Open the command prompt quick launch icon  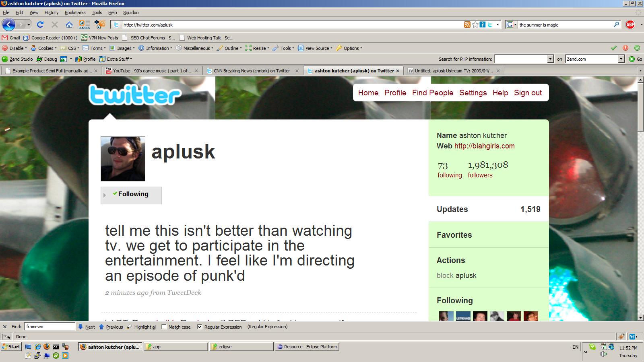[56, 347]
